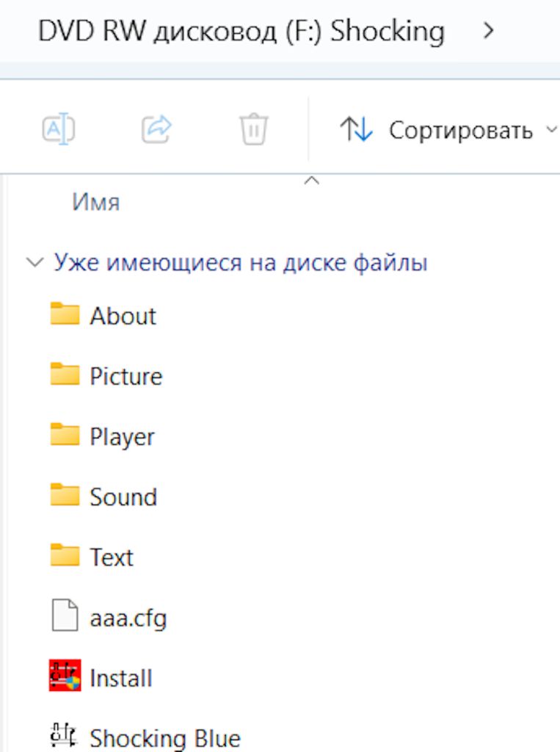Image resolution: width=560 pixels, height=752 pixels.
Task: Click the Delete trash icon
Action: click(254, 129)
